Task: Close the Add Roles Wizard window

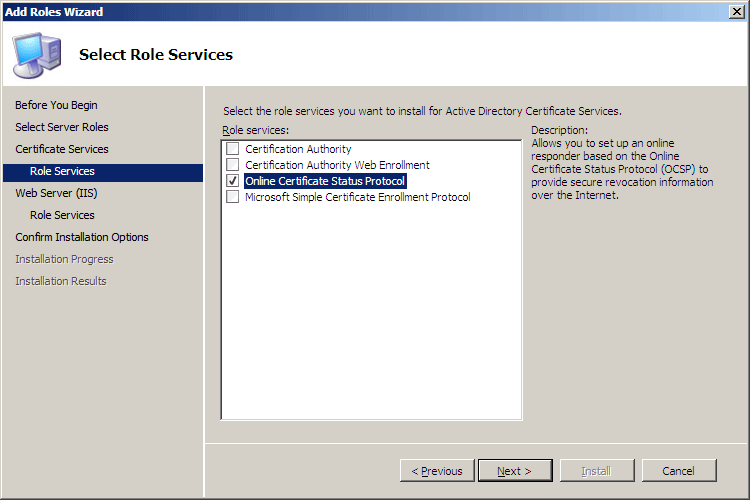Action: [x=737, y=11]
